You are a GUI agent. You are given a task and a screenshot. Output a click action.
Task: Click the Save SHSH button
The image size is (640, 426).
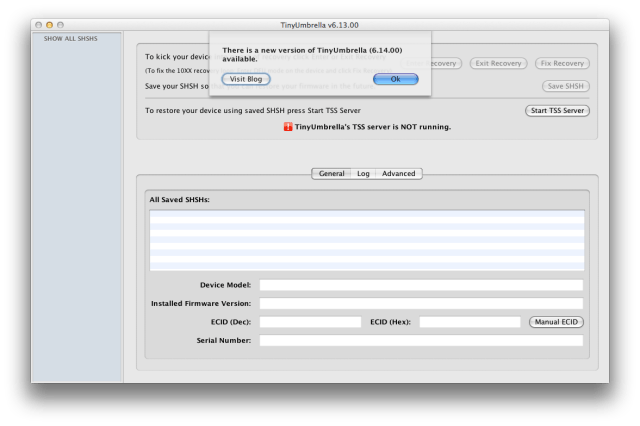(565, 86)
